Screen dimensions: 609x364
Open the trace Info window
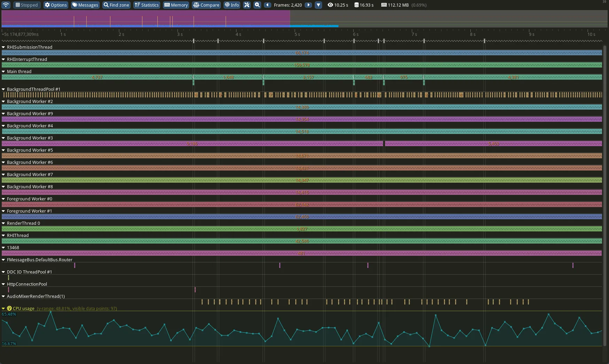coord(232,5)
